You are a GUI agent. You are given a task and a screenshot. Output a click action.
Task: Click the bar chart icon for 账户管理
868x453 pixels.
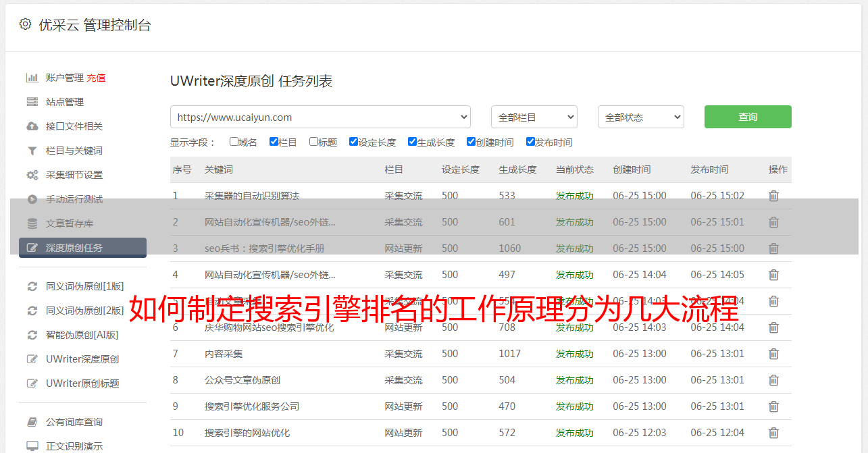[32, 78]
